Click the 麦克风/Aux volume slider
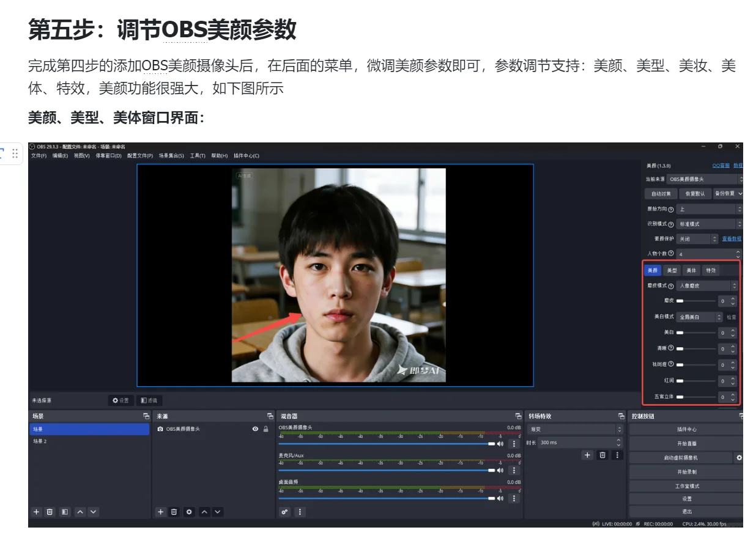756x541 pixels. click(387, 471)
